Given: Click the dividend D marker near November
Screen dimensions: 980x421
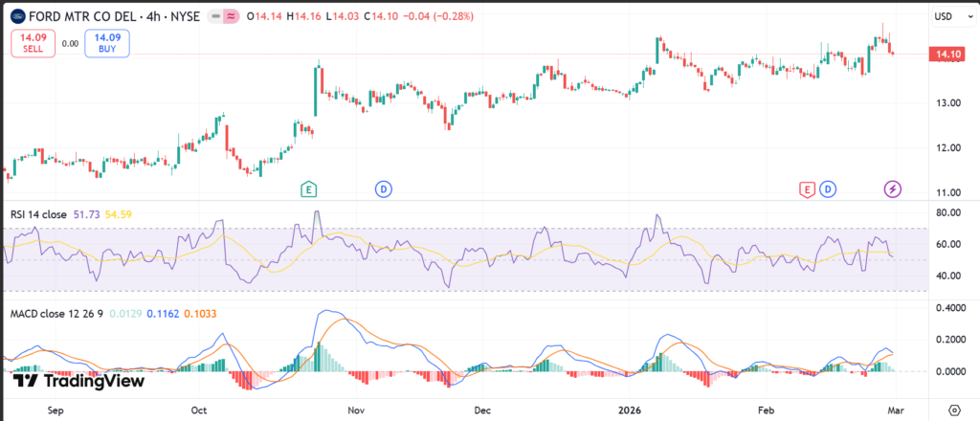Looking at the screenshot, I should click(x=385, y=189).
